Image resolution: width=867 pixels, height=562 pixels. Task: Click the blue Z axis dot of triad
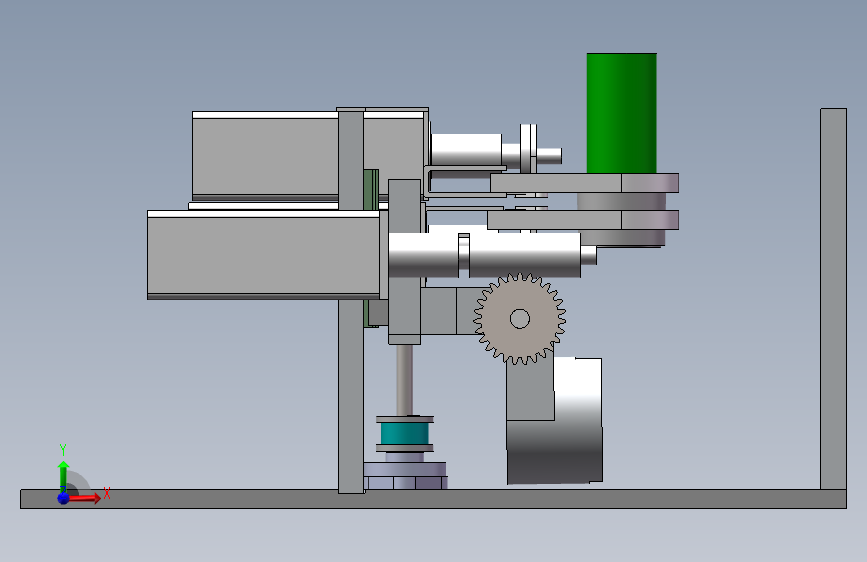63,498
